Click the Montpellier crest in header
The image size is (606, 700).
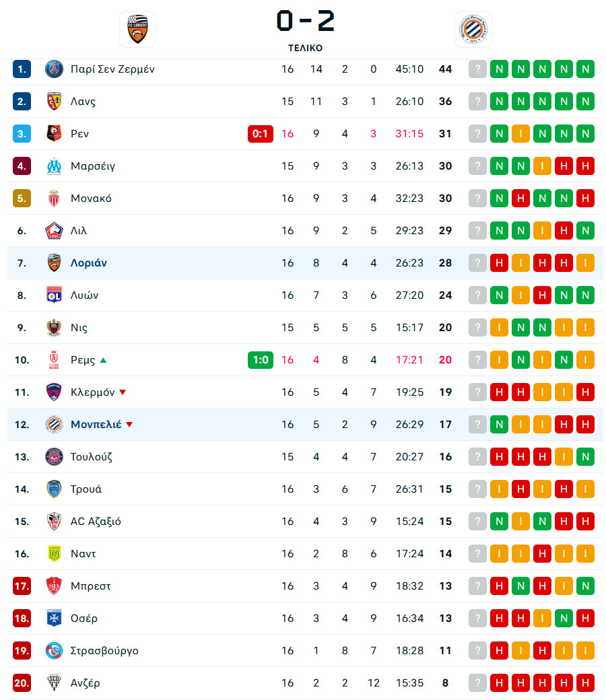(473, 29)
